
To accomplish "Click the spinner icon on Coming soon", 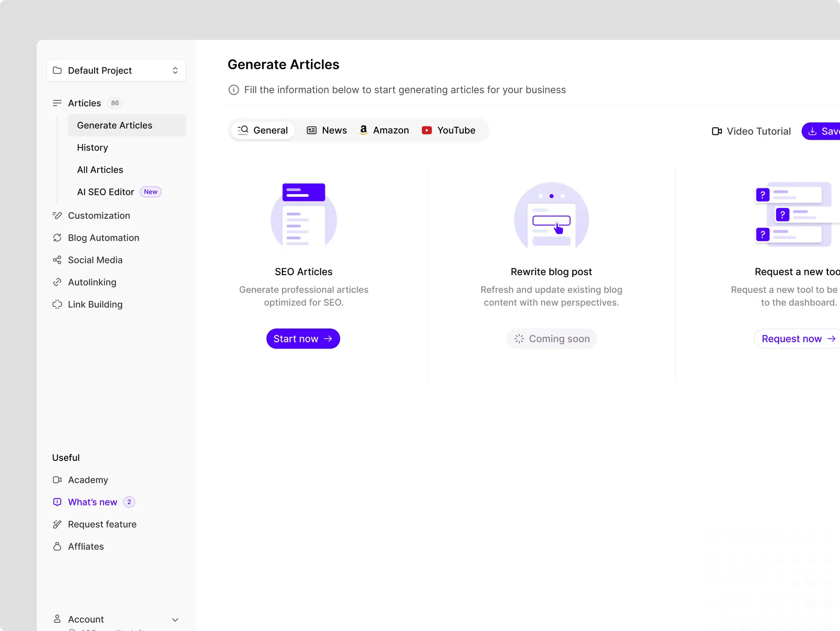I will pos(519,339).
